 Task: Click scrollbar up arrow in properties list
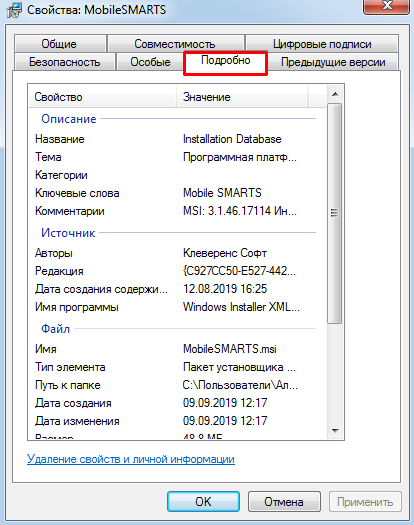click(335, 94)
